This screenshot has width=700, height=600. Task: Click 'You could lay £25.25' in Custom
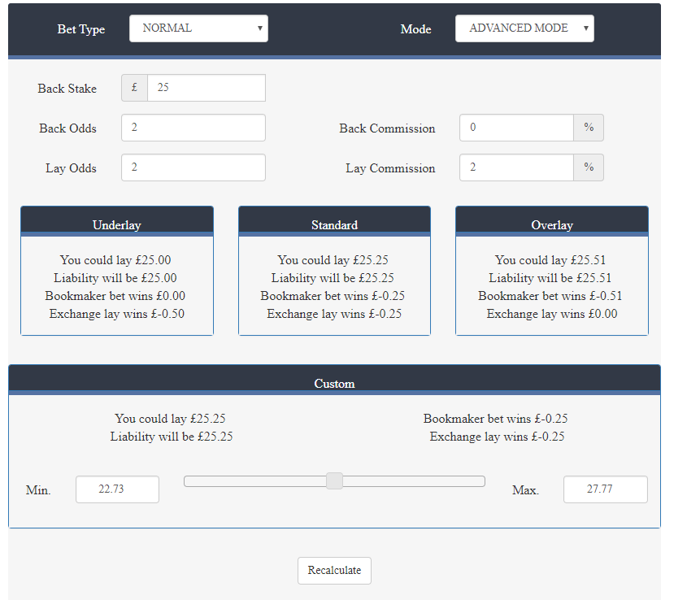pos(170,419)
